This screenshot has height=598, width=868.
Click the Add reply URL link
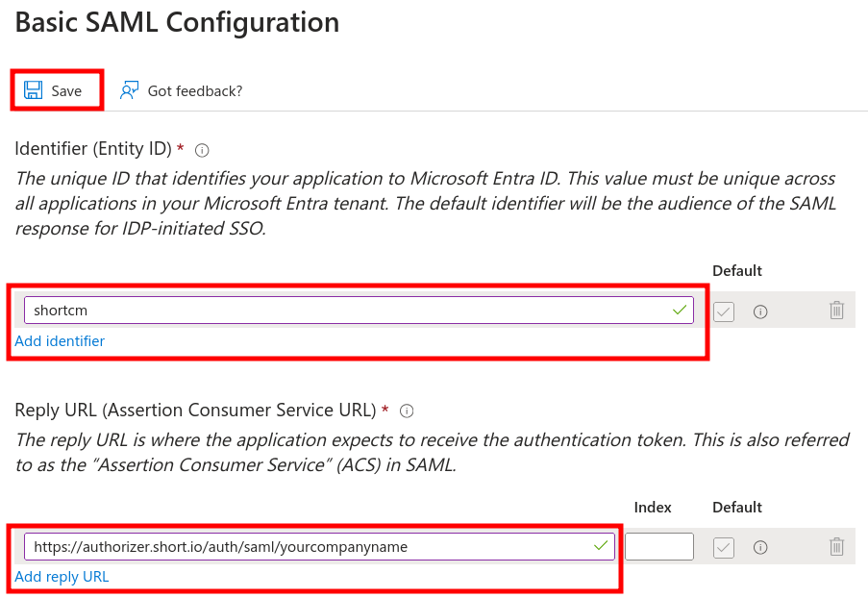point(62,577)
